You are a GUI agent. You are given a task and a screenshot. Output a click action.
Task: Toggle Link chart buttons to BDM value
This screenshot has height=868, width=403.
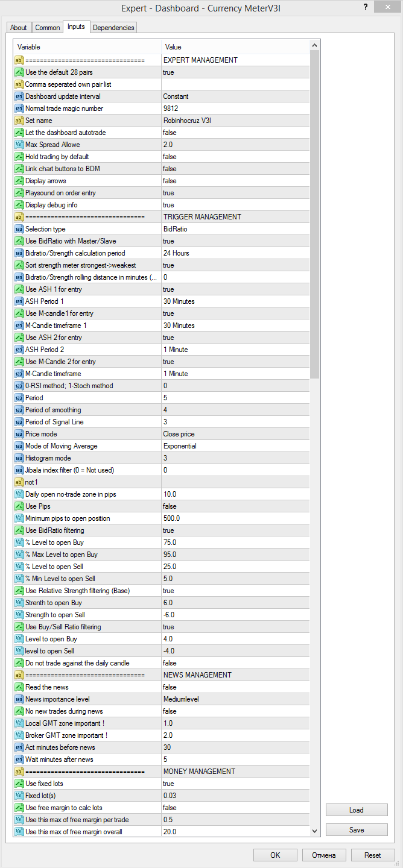[x=235, y=169]
